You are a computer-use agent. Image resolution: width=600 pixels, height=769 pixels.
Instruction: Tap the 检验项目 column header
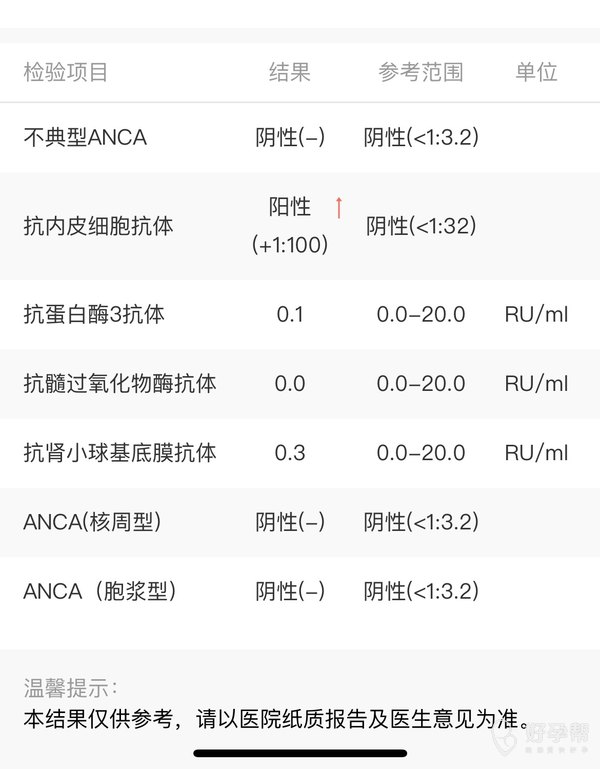[x=66, y=72]
